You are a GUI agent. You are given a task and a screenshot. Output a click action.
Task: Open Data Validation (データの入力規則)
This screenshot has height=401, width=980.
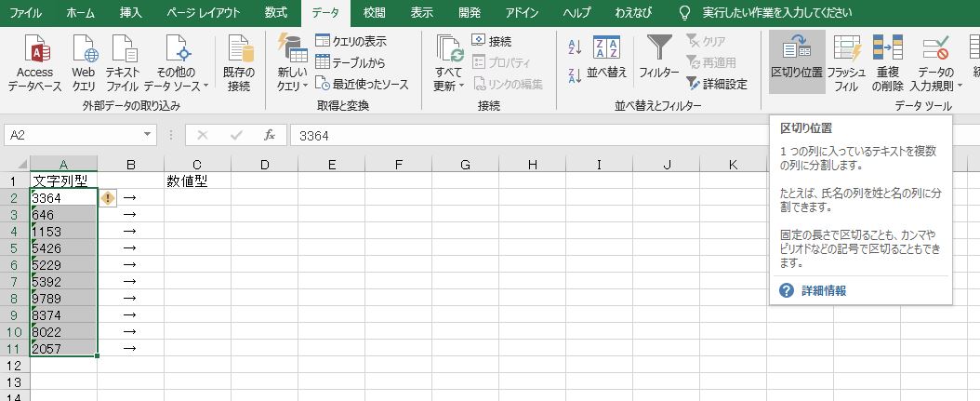click(x=935, y=62)
